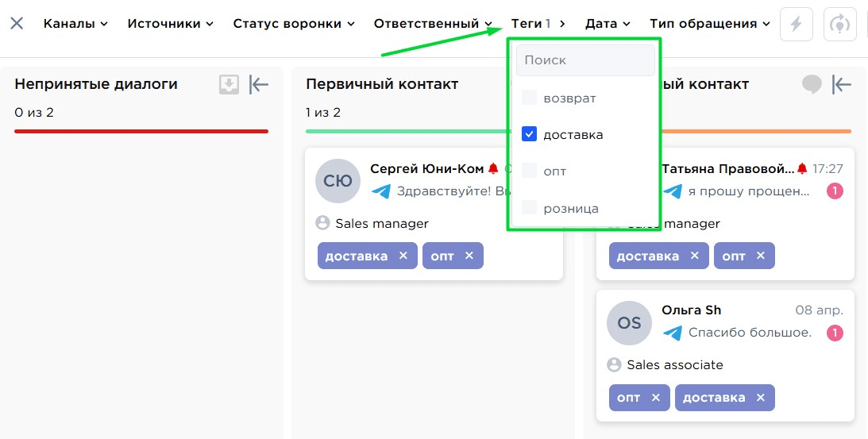Remove the опт tag from Ольга Sh card
868x439 pixels.
(656, 398)
